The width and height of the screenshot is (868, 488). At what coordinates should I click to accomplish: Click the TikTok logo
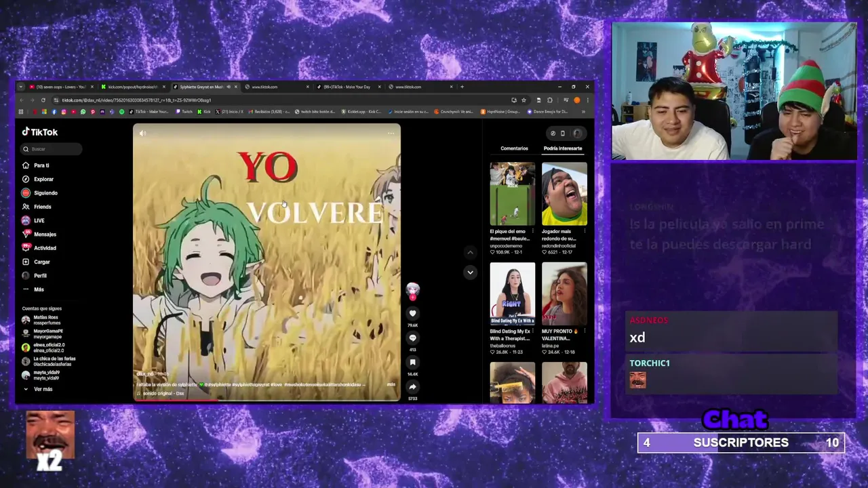click(40, 132)
